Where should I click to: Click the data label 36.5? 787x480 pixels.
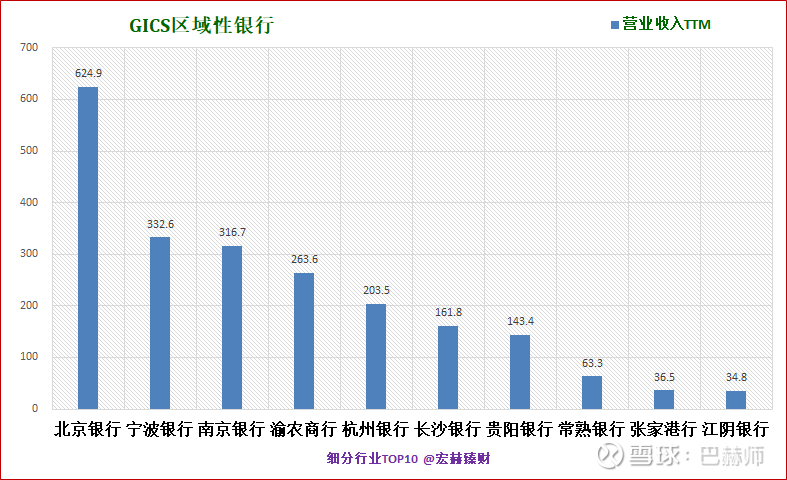pyautogui.click(x=664, y=377)
